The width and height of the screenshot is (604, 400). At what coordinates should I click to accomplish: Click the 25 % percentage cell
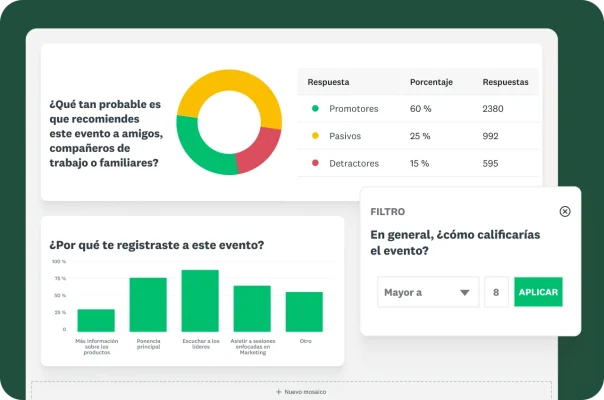click(x=420, y=136)
